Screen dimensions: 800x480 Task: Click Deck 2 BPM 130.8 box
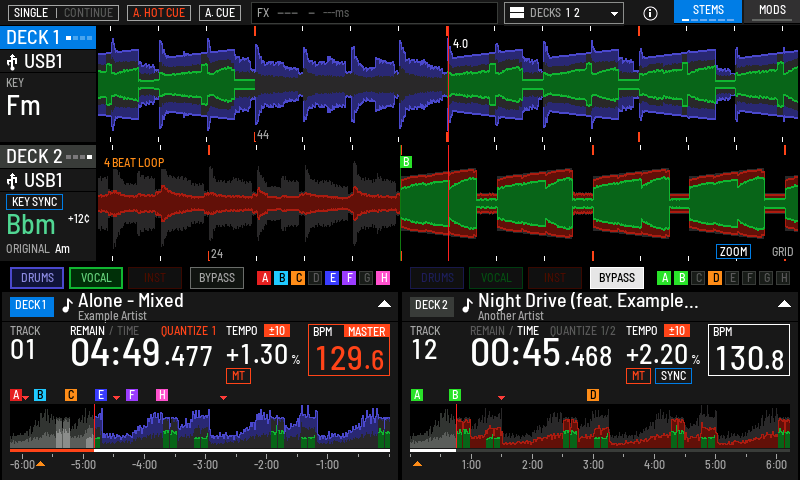[749, 350]
